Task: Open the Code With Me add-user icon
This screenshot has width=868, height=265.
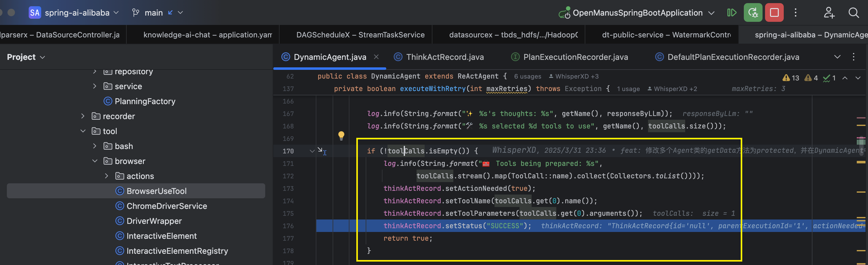Action: [x=829, y=13]
